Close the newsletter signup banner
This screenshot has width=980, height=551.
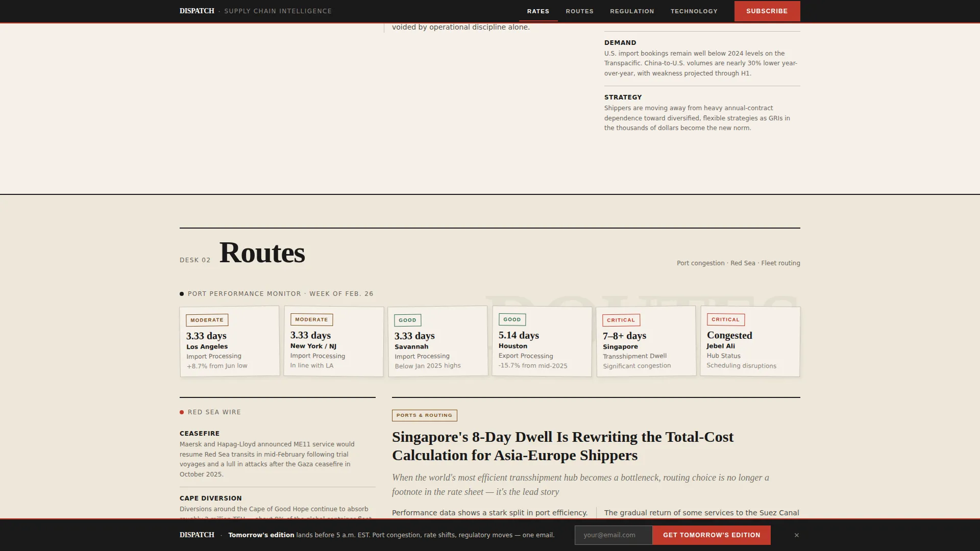coord(796,535)
